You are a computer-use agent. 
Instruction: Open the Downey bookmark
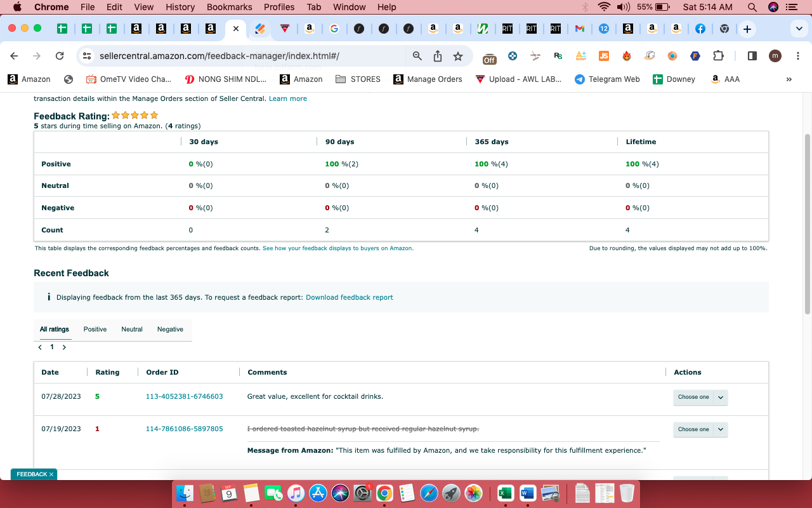pyautogui.click(x=674, y=79)
